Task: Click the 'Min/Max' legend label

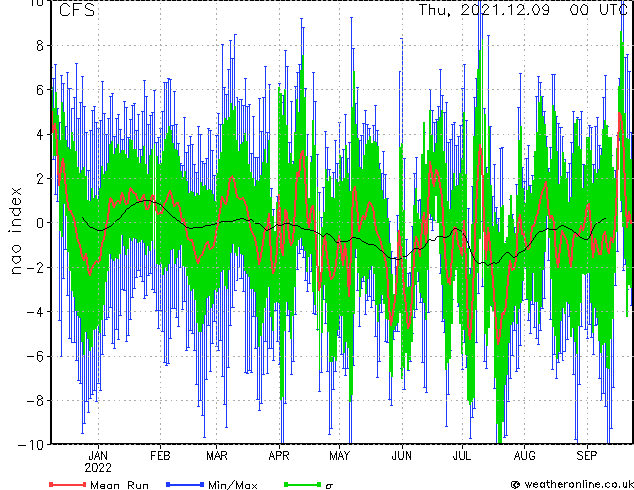Action: point(232,485)
